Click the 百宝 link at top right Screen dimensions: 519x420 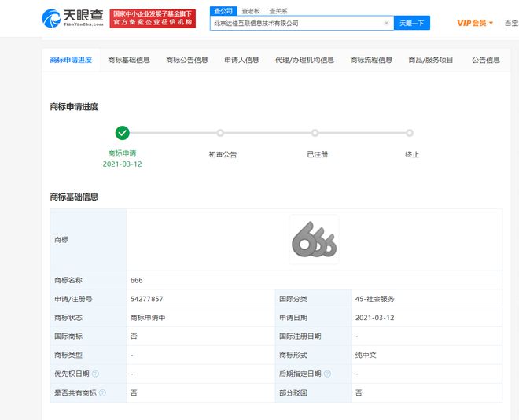tap(511, 23)
